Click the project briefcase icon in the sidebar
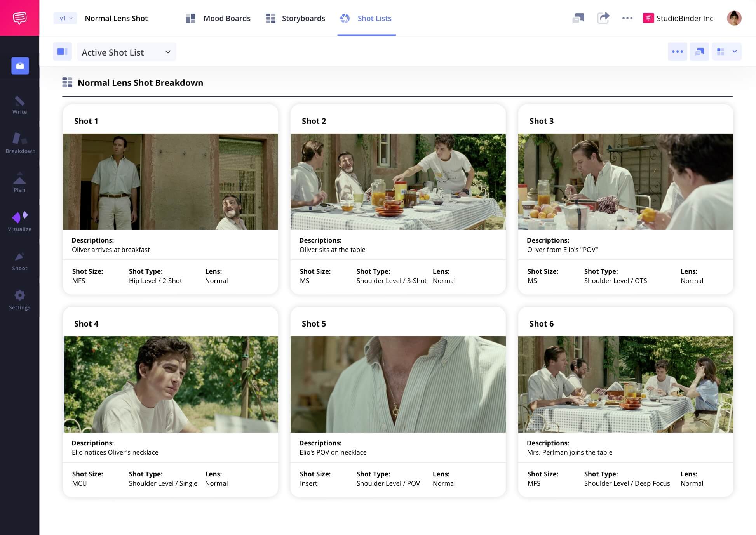This screenshot has height=535, width=756. tap(19, 66)
